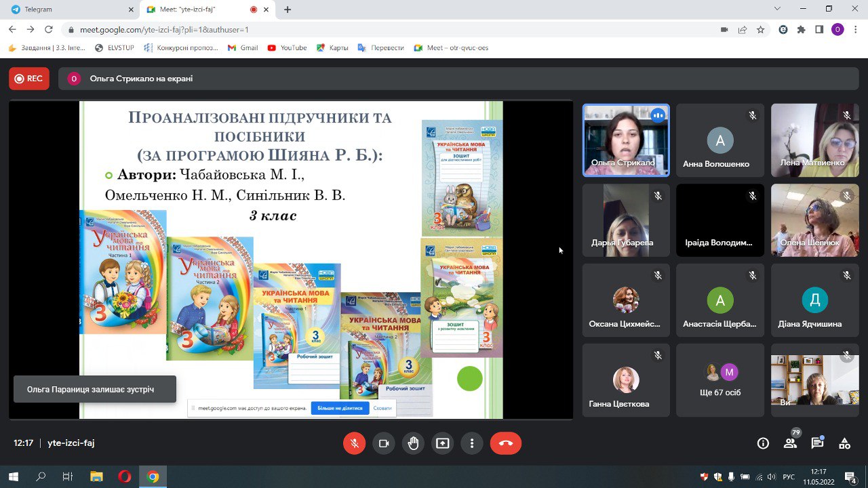Viewport: 868px width, 488px height.
Task: Open the present screen icon in Meet
Action: (x=442, y=443)
